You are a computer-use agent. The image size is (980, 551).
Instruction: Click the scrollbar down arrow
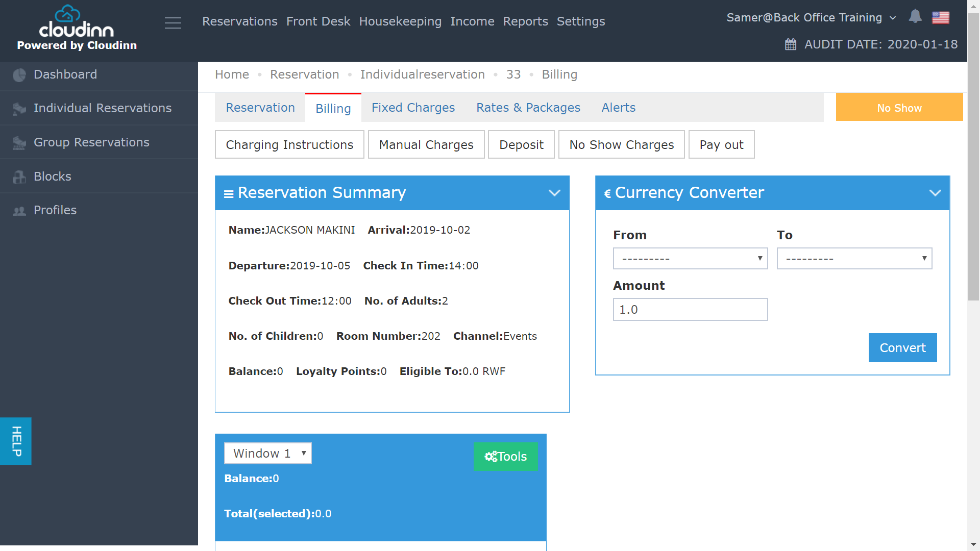coord(974,544)
